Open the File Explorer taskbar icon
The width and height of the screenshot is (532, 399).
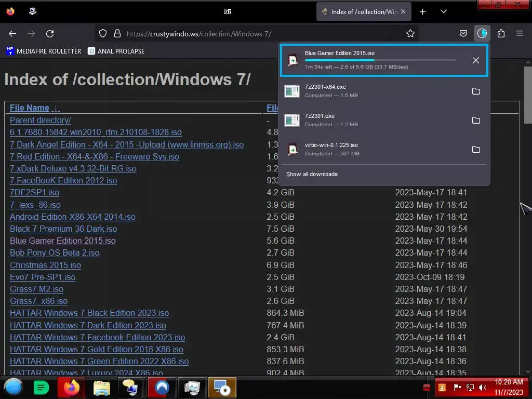(x=101, y=388)
